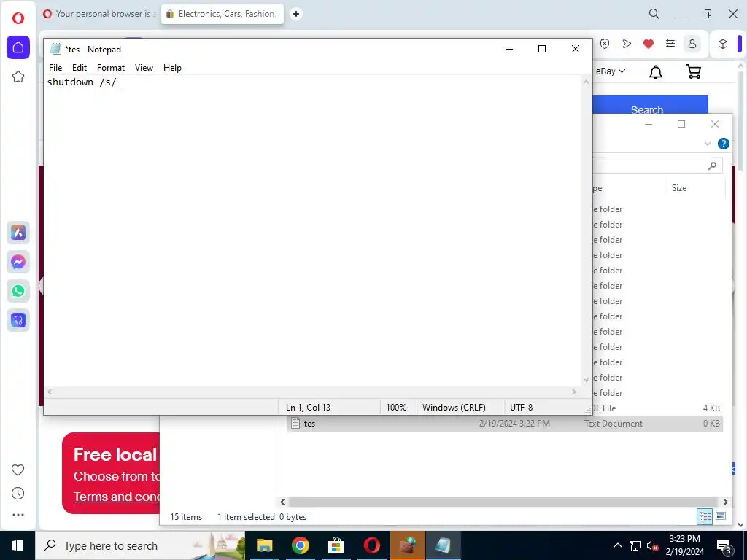Open Messenger in Opera's sidebar

(x=18, y=262)
